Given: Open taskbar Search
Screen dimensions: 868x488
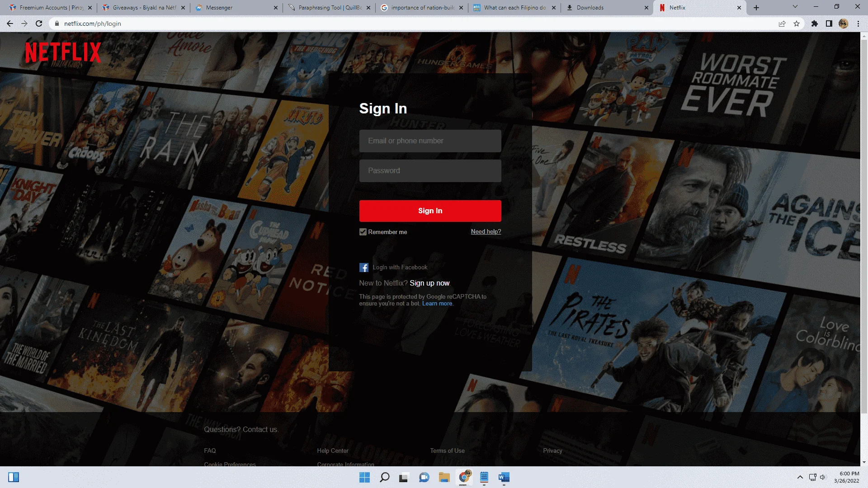Looking at the screenshot, I should tap(385, 477).
